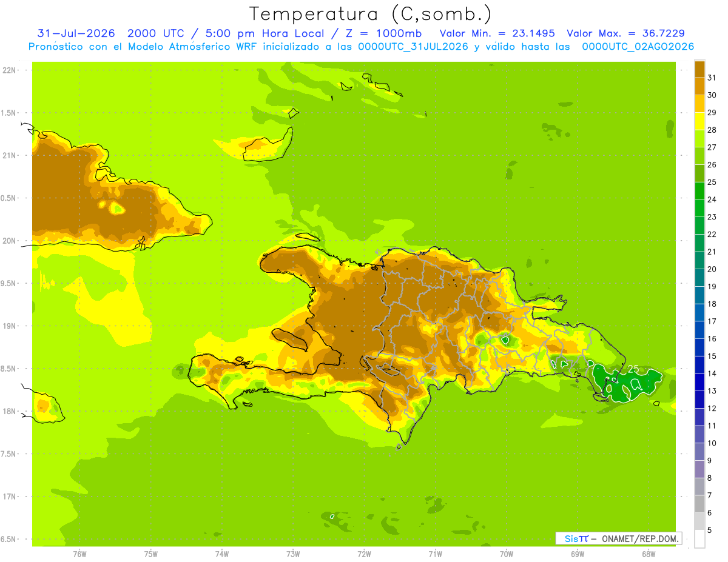Click the "SisTT - ONAMET/REP.DOM." credit label

click(x=618, y=538)
